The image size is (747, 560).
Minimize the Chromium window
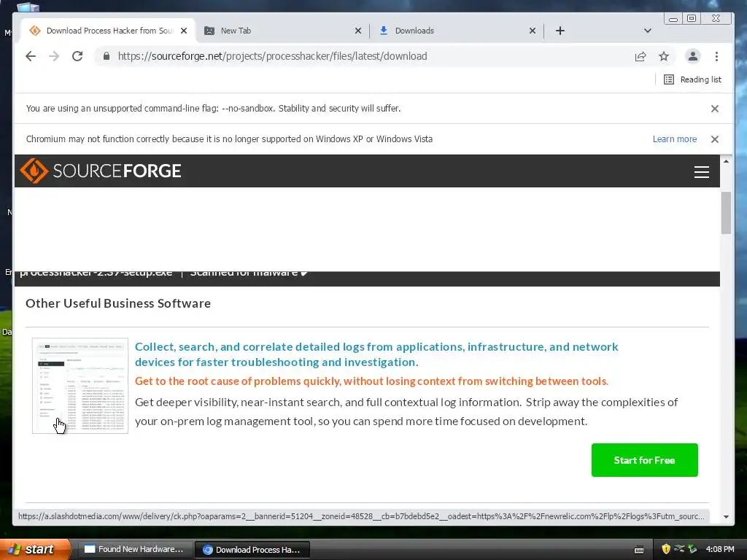[673, 19]
